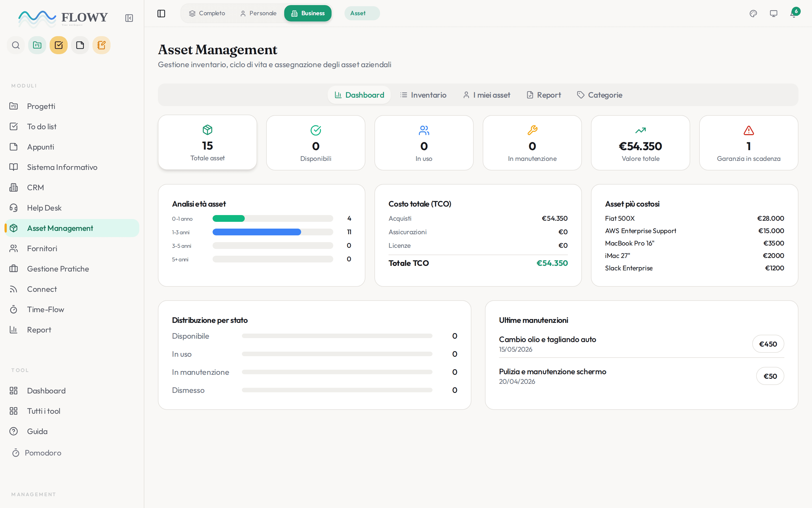Open CRM module
812x508 pixels.
[72, 187]
